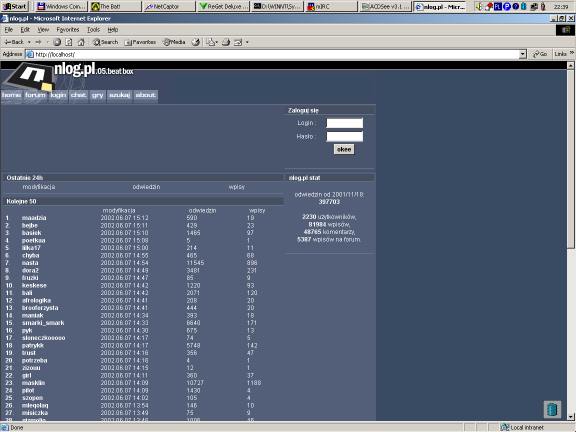576x432 pixels.
Task: Switch to NetCaptor taskbar window
Action: 169,7
